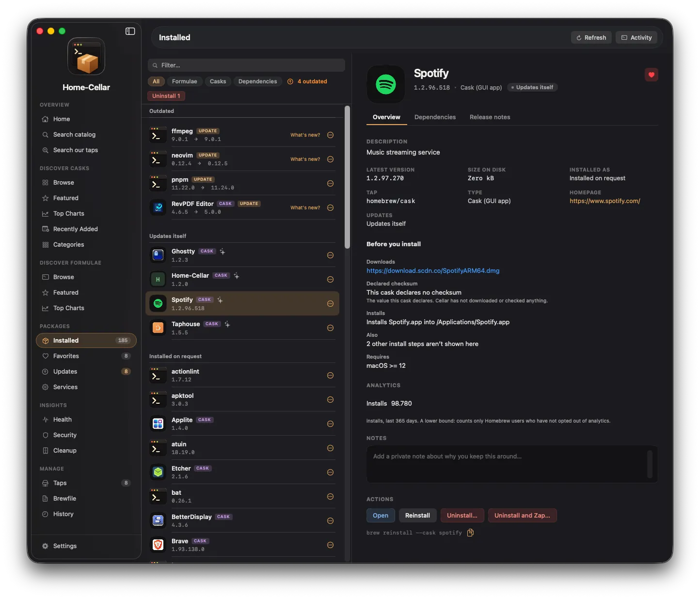Viewport: 700px width, 599px height.
Task: Select the Applite app icon
Action: pyautogui.click(x=158, y=424)
